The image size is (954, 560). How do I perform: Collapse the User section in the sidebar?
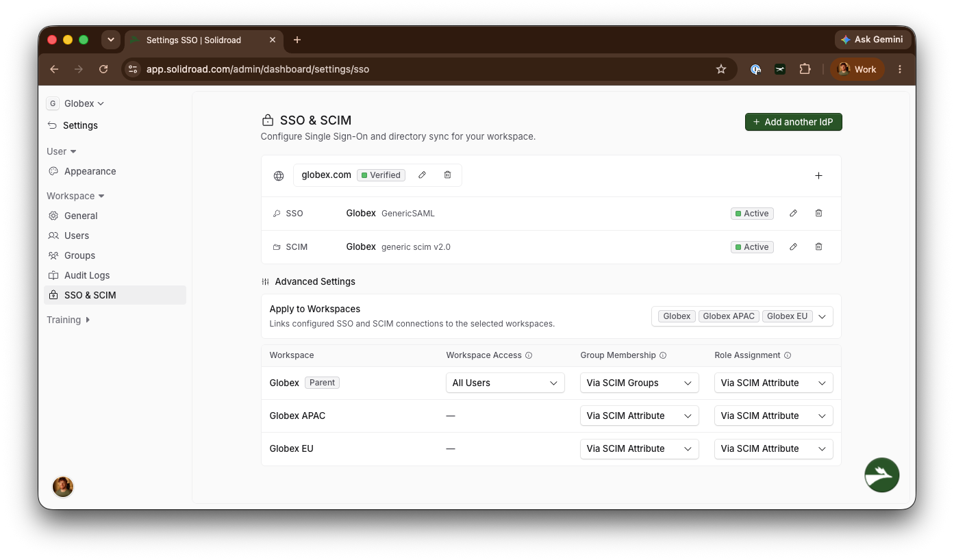tap(62, 151)
